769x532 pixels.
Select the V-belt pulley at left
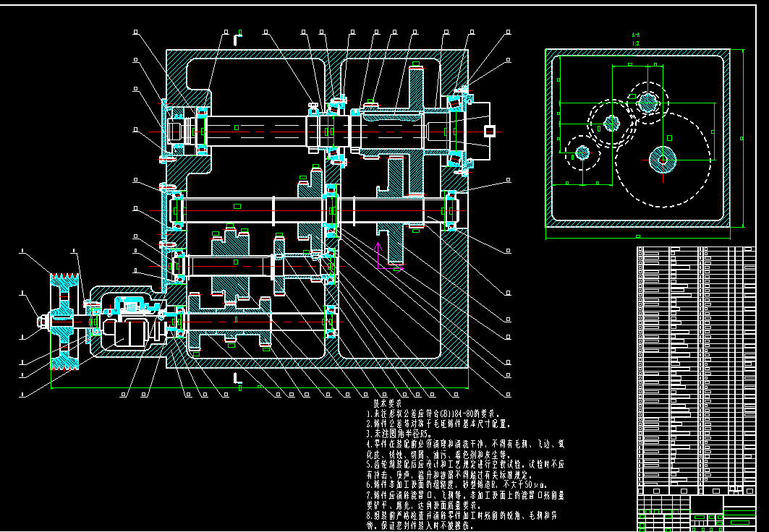pyautogui.click(x=64, y=322)
